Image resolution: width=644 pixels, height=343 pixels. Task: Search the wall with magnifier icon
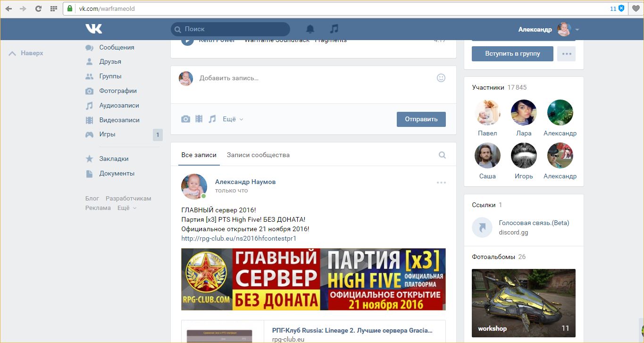pos(442,155)
